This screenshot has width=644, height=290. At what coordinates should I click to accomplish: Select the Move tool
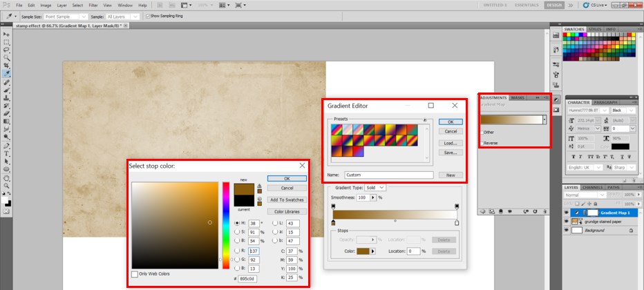tap(6, 35)
